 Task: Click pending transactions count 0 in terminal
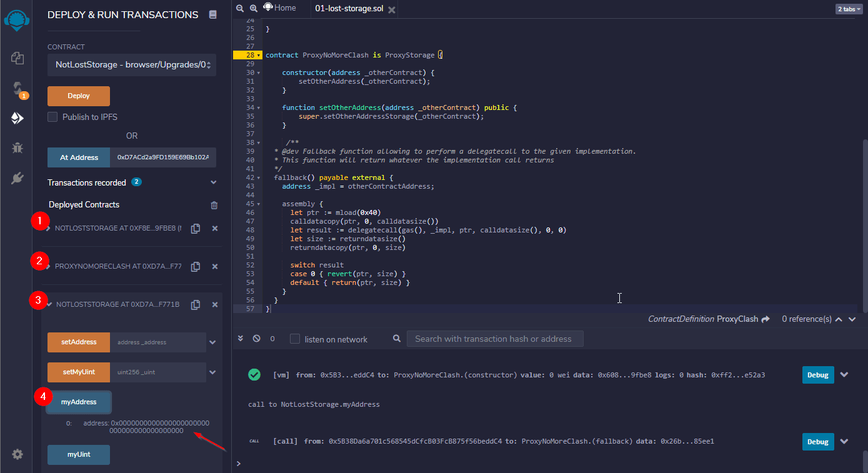tap(272, 339)
